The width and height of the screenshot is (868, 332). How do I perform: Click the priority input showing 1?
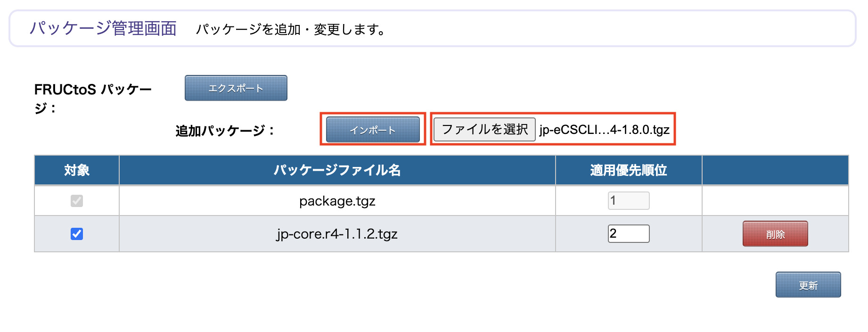[x=628, y=200]
